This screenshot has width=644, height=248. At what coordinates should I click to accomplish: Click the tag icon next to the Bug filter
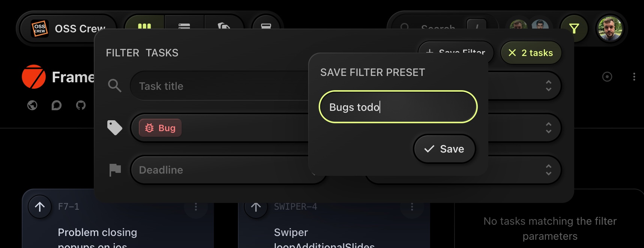[114, 128]
